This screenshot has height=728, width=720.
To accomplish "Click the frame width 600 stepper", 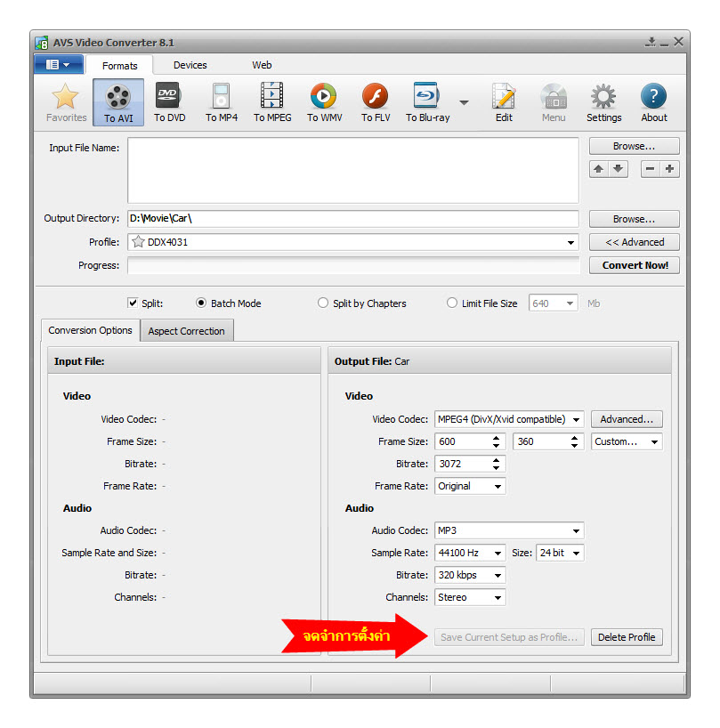I will point(497,441).
